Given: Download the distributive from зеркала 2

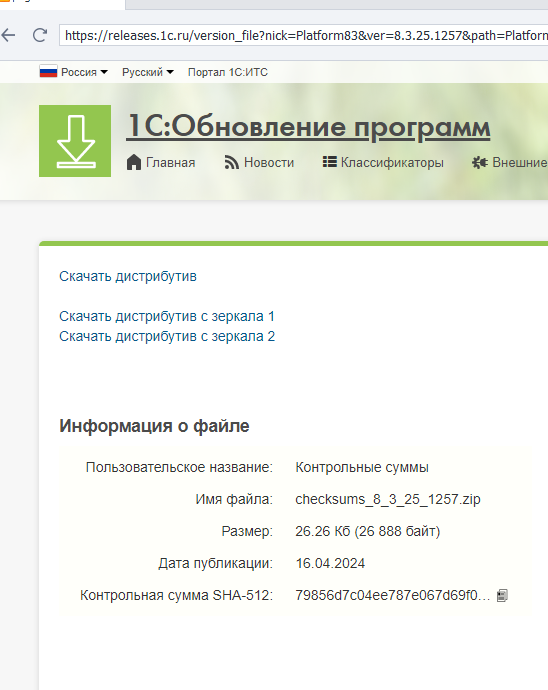Looking at the screenshot, I should pos(167,337).
